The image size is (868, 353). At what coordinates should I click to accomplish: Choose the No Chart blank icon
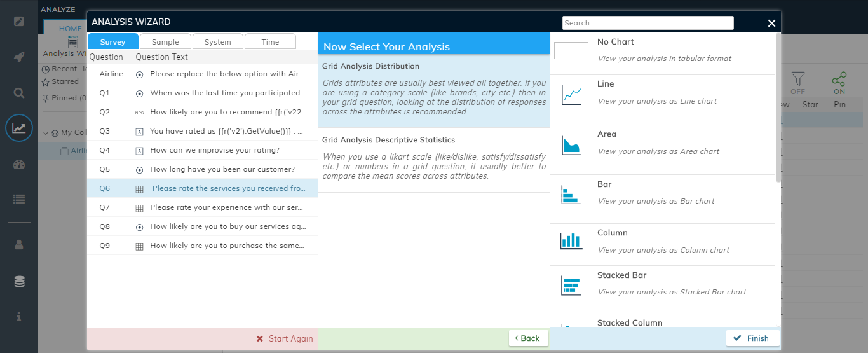[571, 50]
